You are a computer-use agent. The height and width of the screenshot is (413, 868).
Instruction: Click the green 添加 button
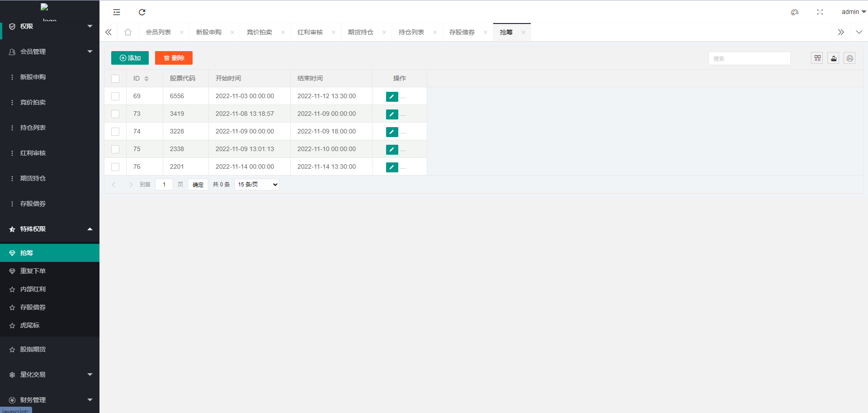130,58
